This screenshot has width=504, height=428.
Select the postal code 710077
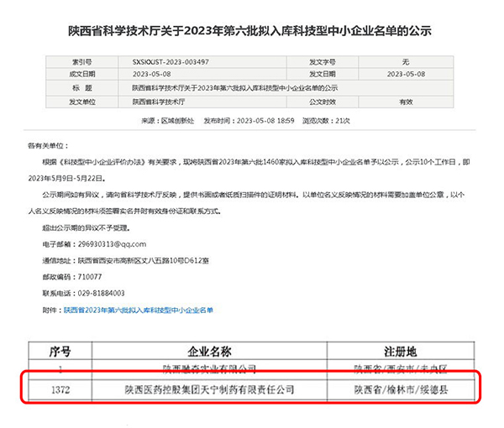[90, 277]
